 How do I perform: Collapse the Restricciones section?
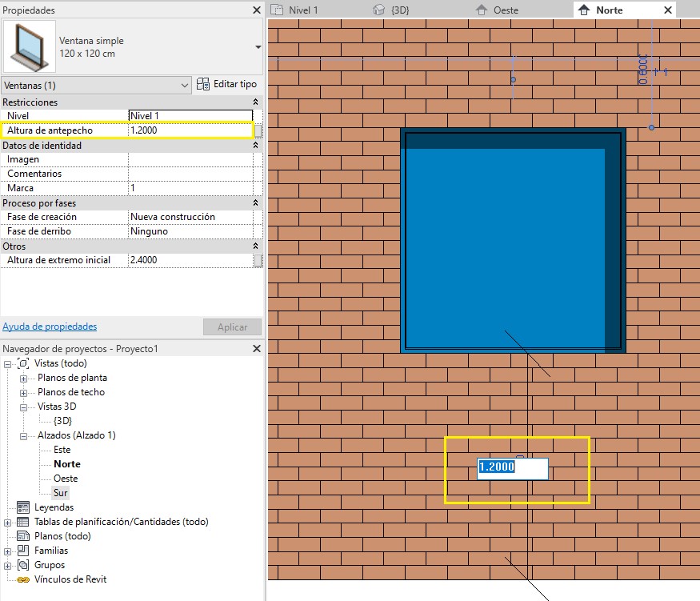[x=255, y=102]
